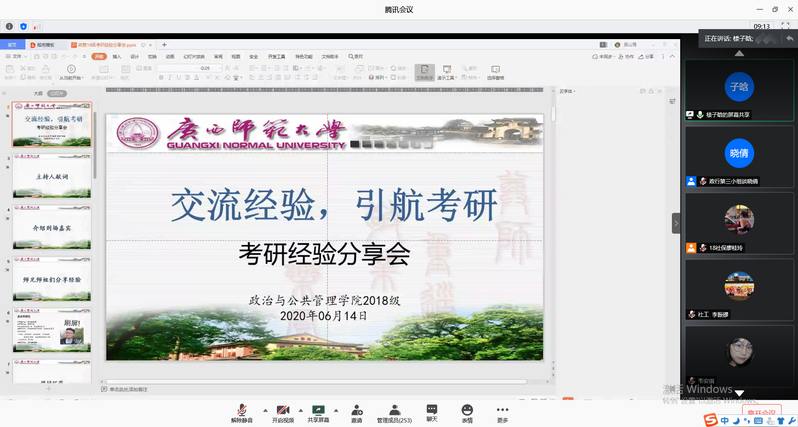Open the 表情 emoji reactions
Viewport: 798px width, 427px height.
tap(467, 414)
